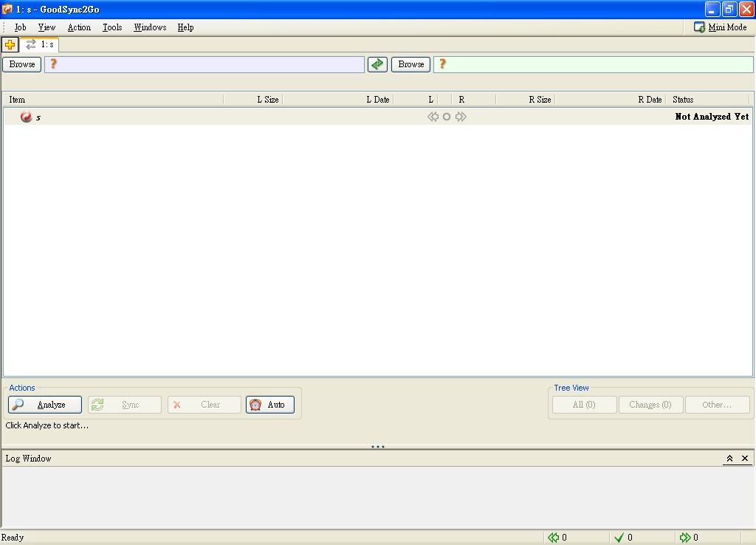Sort by the R Date column header
Viewport: 756px width, 545px height.
611,100
